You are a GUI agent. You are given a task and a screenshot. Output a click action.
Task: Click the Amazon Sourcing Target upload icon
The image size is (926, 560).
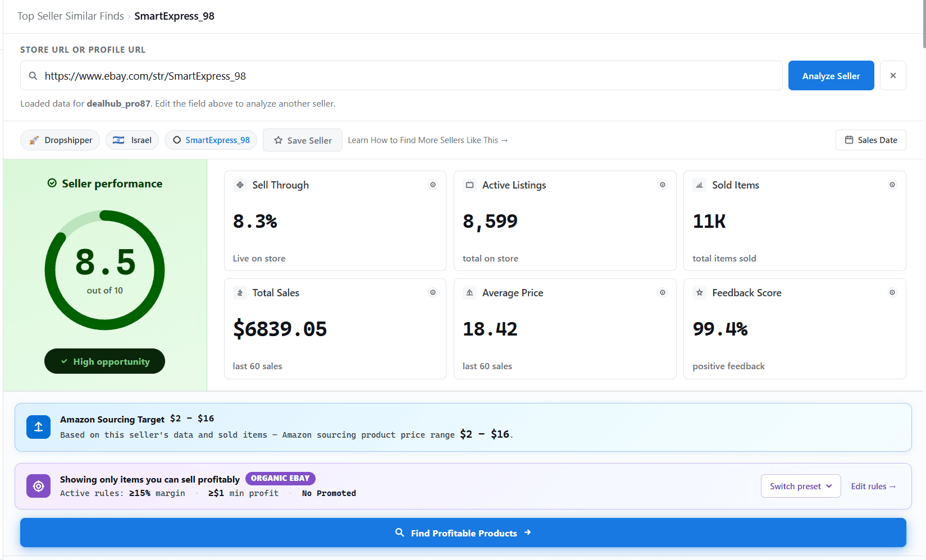[39, 427]
